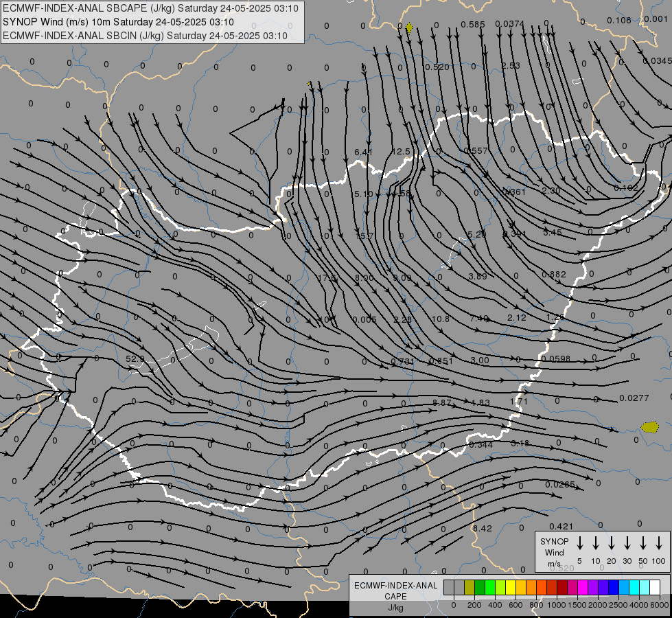Screen dimensions: 672x618
Task: Click the CAPE value 0.344 on map
Action: [481, 445]
